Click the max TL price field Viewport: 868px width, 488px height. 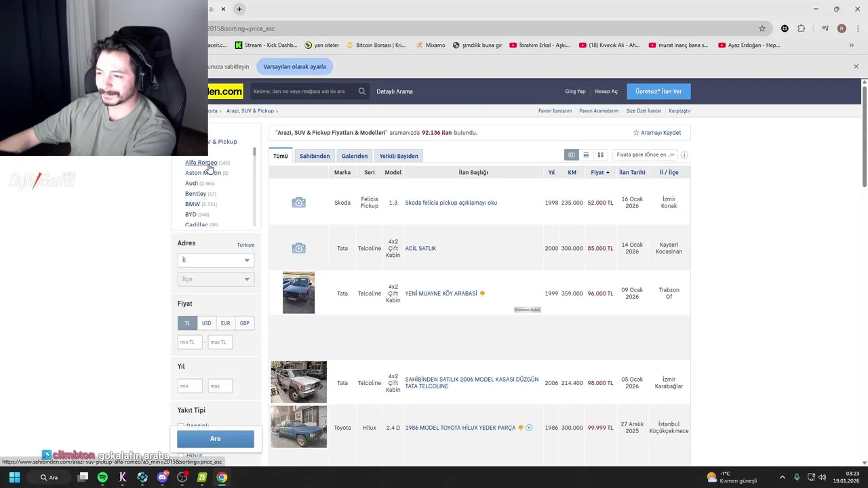coord(220,342)
